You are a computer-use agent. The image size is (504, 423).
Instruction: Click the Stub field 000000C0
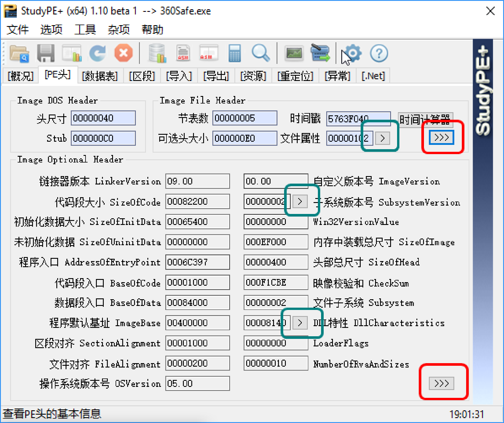[x=103, y=138]
